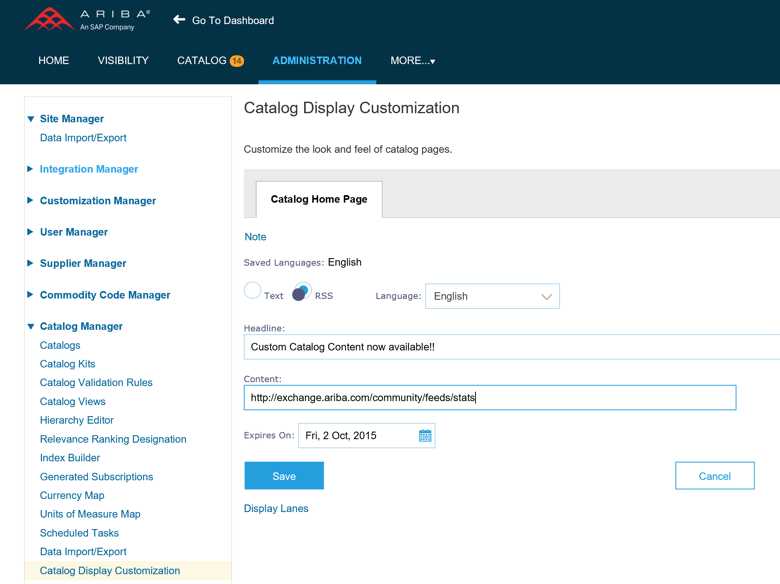The width and height of the screenshot is (780, 584).
Task: Expand the User Manager section
Action: click(x=30, y=232)
